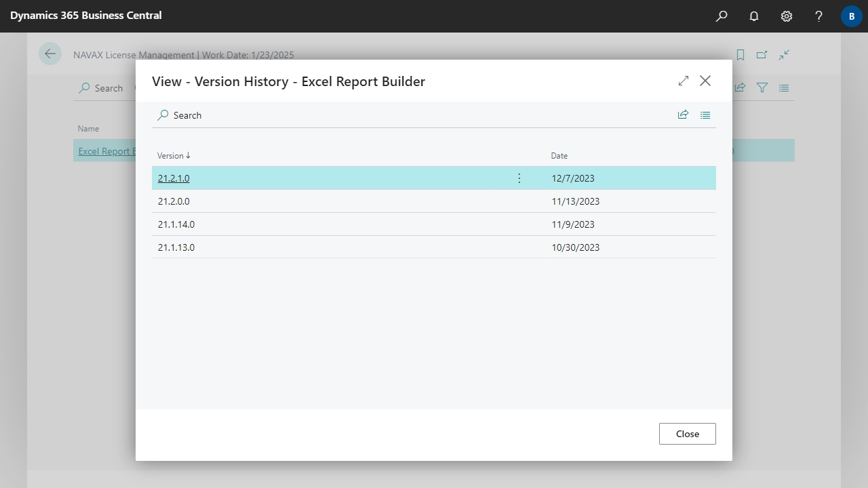Sort by the Version column header
Viewport: 868px width, 488px height.
[x=174, y=155]
